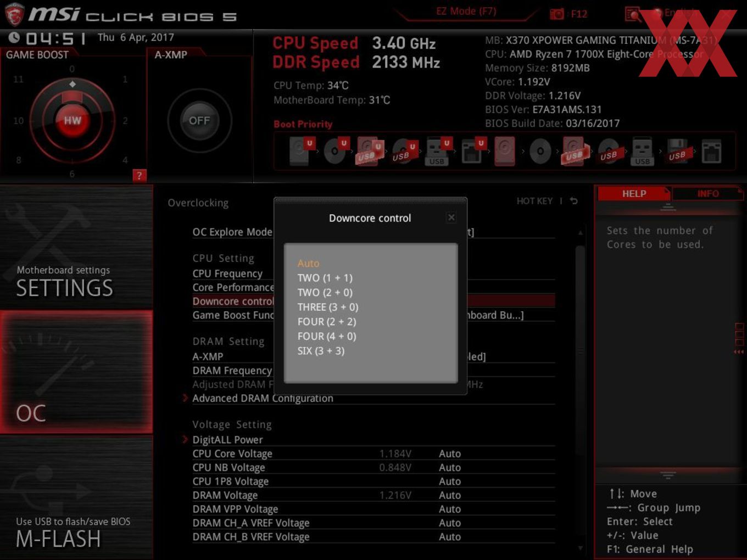Viewport: 747px width, 560px height.
Task: Select the legacy network boot icon at row end
Action: coord(711,152)
